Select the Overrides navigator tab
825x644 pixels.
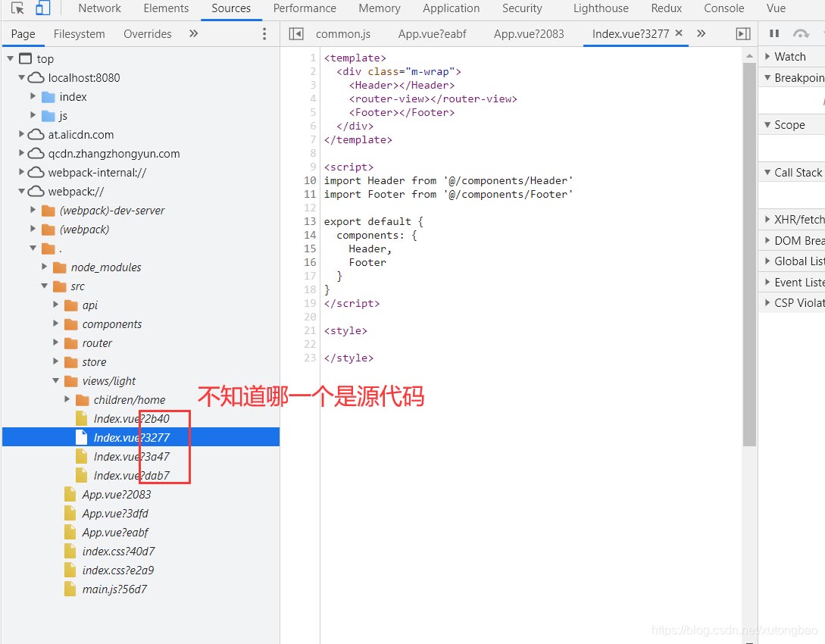point(147,33)
